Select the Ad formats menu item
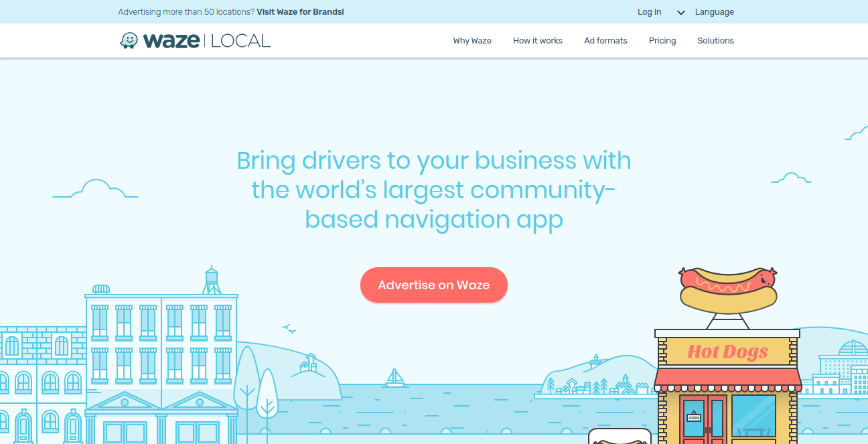This screenshot has height=444, width=868. 605,41
